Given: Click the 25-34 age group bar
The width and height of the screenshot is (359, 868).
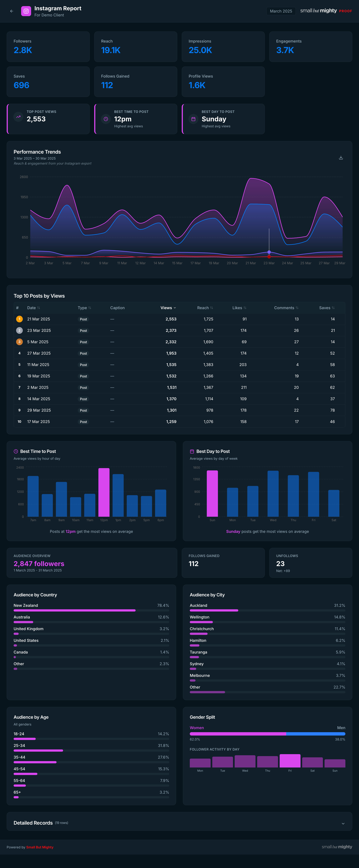Looking at the screenshot, I should point(91,750).
